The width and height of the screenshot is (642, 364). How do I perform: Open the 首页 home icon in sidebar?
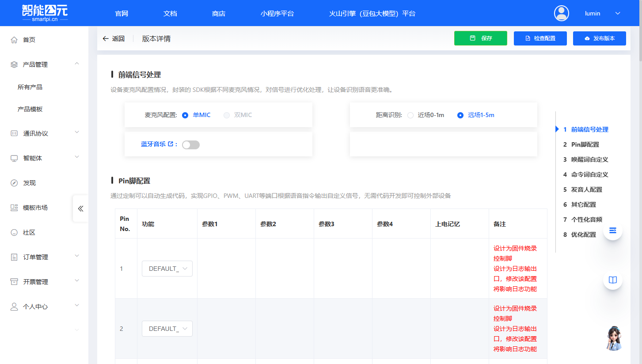[14, 39]
